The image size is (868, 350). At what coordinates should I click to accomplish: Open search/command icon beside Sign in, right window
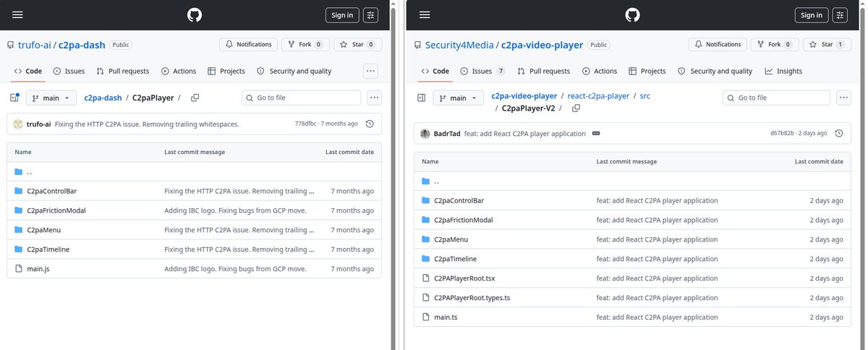pos(841,15)
